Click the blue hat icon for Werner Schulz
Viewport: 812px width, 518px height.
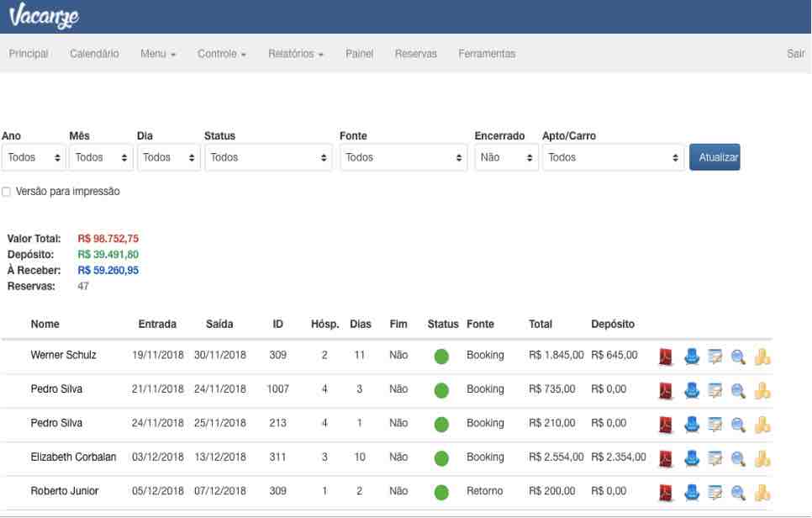(x=691, y=357)
